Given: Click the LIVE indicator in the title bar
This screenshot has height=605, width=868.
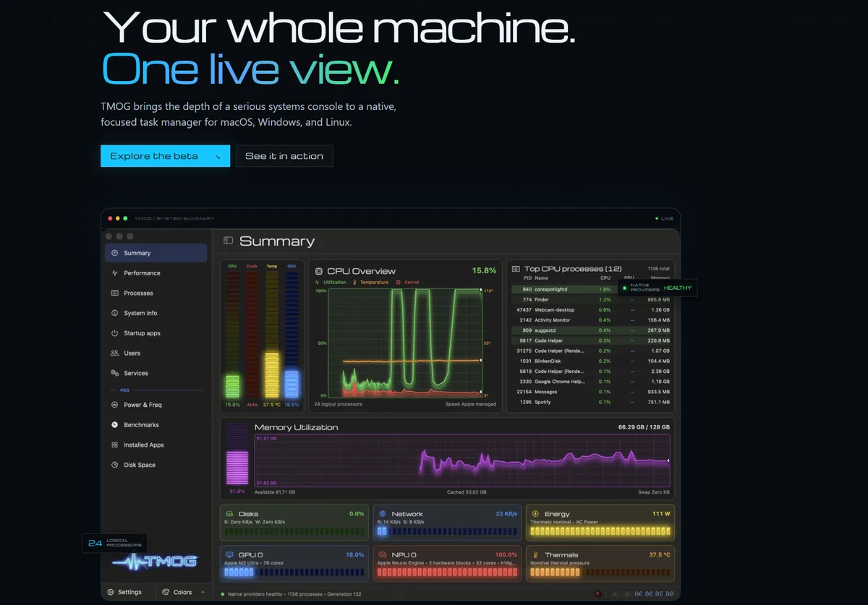Looking at the screenshot, I should point(664,218).
